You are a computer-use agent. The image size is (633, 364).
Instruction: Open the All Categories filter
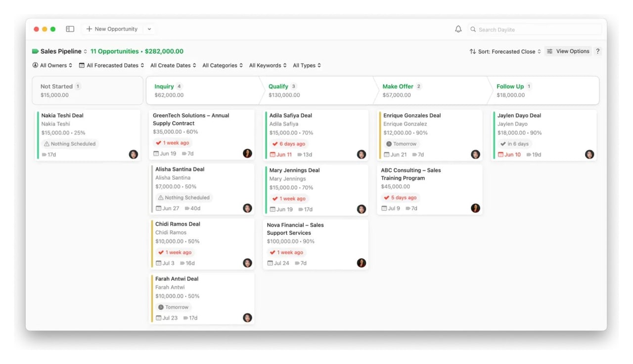[223, 65]
